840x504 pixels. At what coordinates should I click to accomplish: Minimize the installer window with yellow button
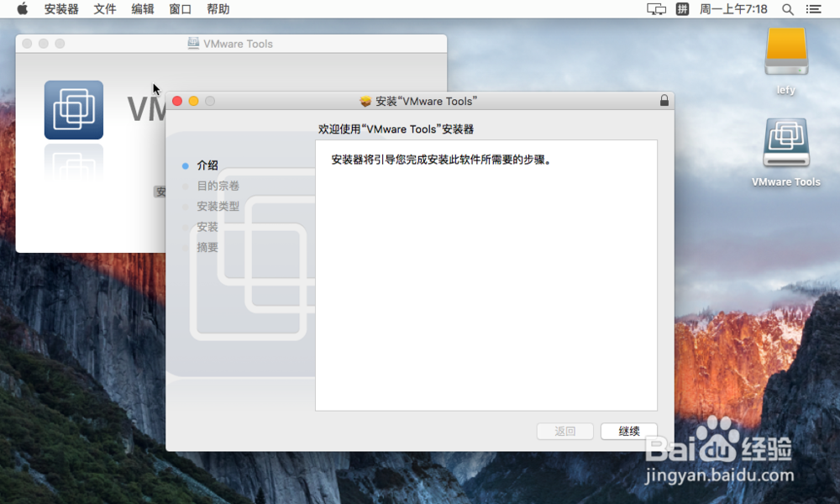coord(194,101)
